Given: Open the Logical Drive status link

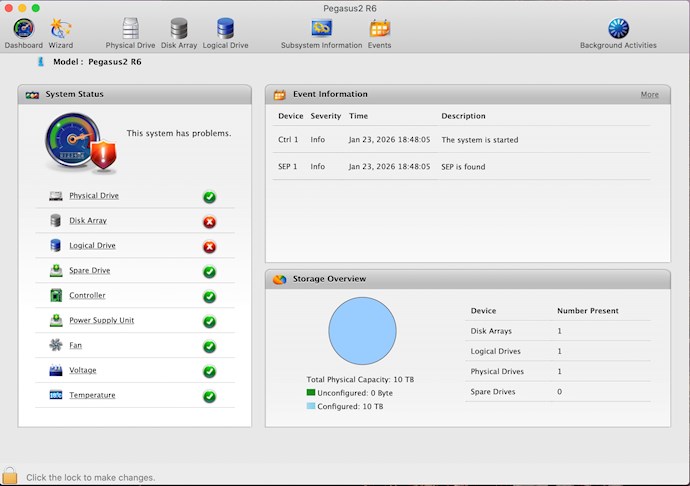Looking at the screenshot, I should (92, 246).
